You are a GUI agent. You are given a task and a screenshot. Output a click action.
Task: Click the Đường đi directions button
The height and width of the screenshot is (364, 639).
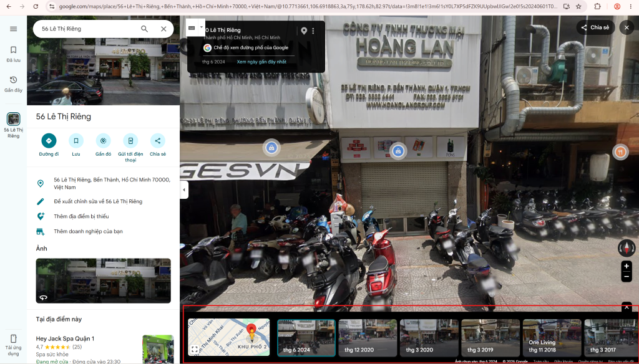49,145
